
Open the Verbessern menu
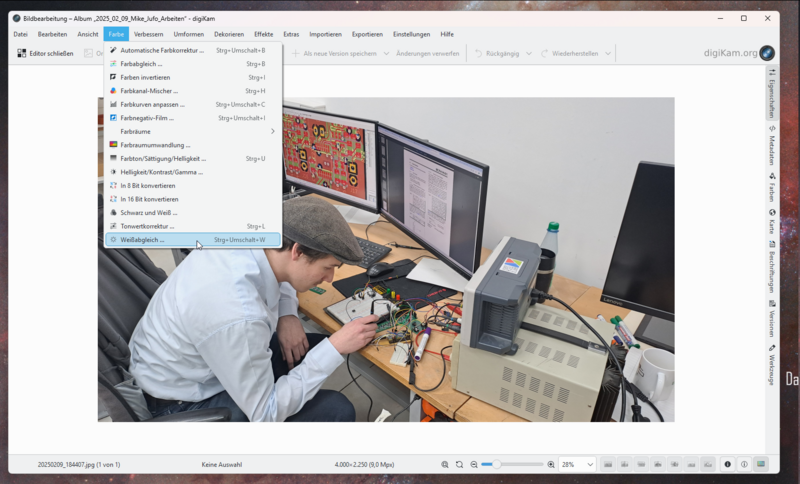click(x=148, y=34)
